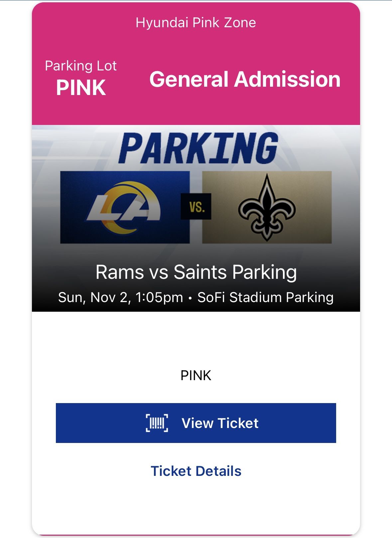Tap the pink ticket header banner

196,63
